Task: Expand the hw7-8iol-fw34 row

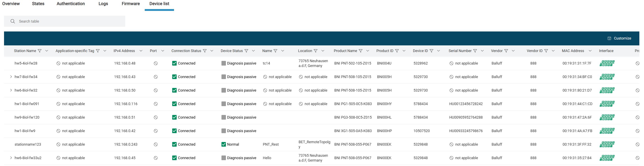Action: click(x=11, y=77)
